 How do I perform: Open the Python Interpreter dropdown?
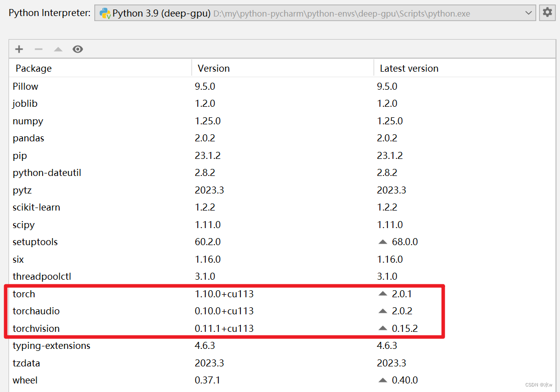pos(315,13)
